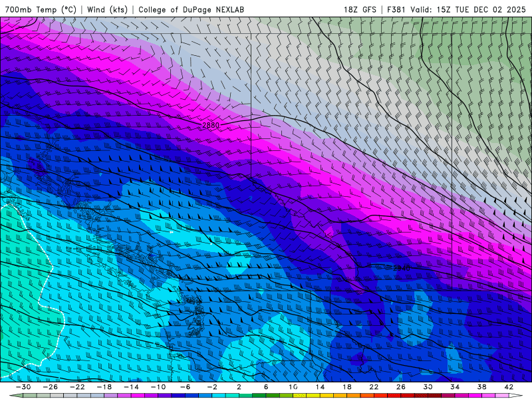Click the '2940' height contour label
532x399 pixels.
[x=402, y=268]
